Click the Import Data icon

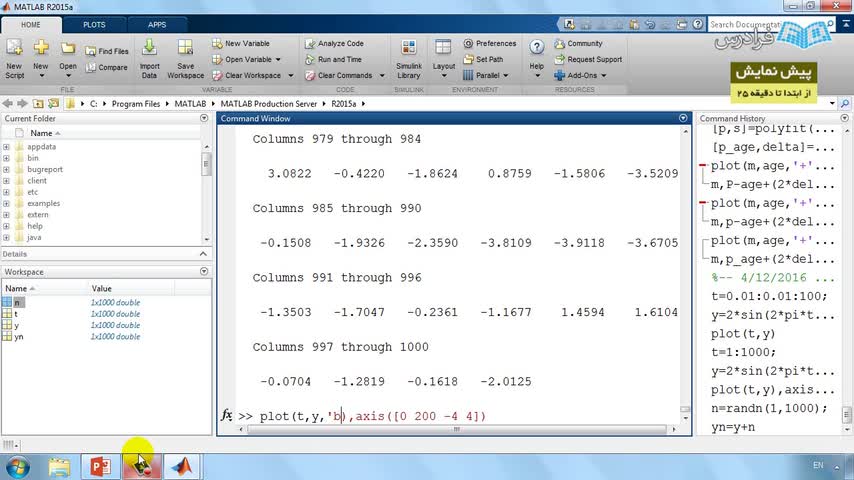[149, 48]
